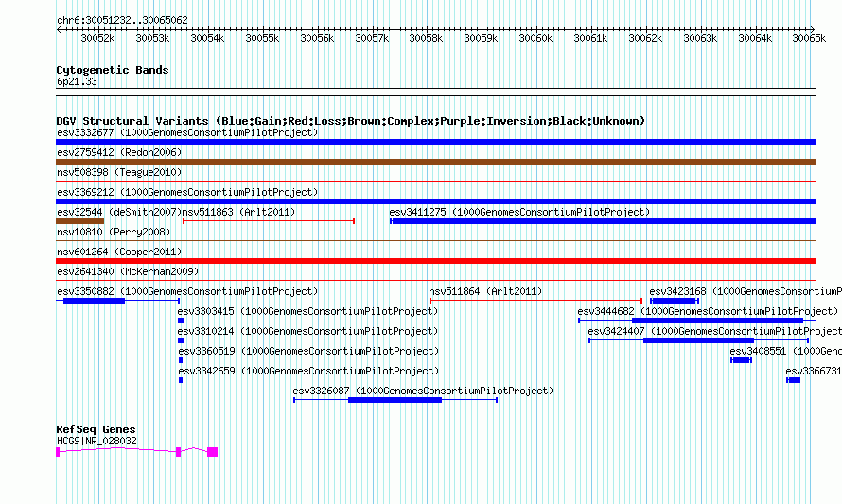Open the RefSeq Genes track heading
Image resolution: width=842 pixels, height=504 pixels.
tap(96, 429)
